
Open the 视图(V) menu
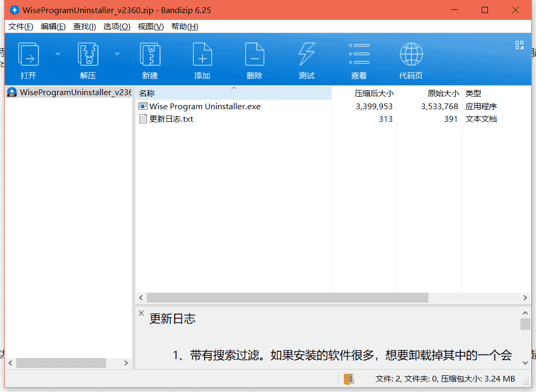click(151, 27)
